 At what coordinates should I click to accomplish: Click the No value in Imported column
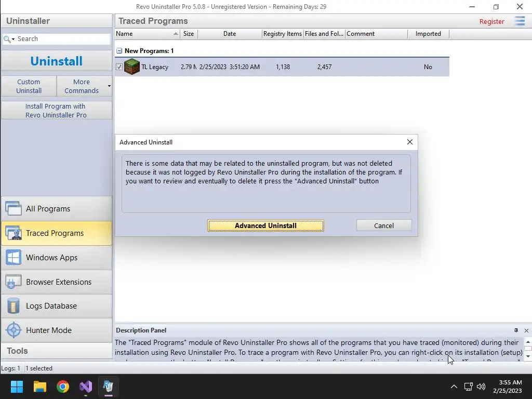click(428, 67)
